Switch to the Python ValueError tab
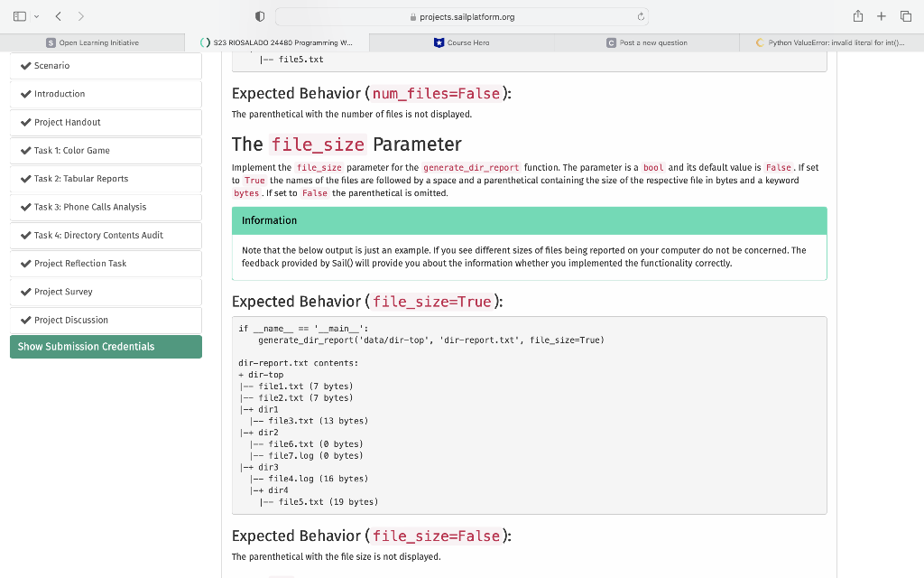 (831, 42)
